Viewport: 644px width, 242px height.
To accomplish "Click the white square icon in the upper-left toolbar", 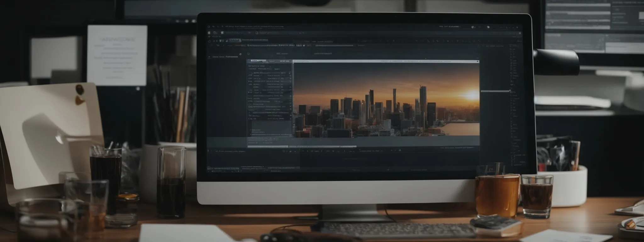I will point(209,33).
